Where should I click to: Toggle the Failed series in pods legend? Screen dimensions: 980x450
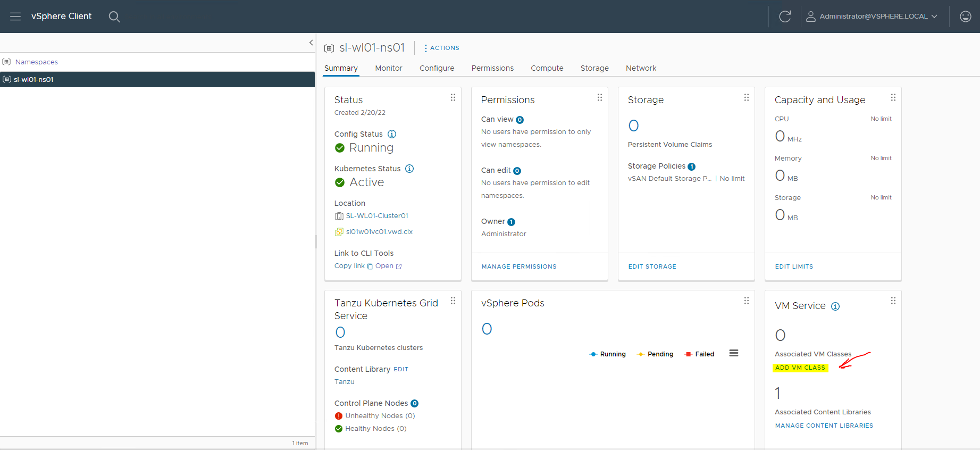click(699, 354)
